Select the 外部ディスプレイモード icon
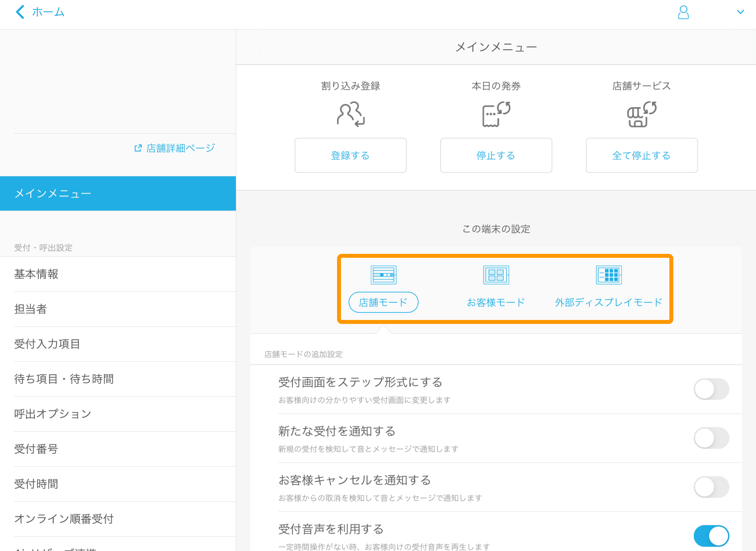The width and height of the screenshot is (756, 551). click(x=609, y=274)
